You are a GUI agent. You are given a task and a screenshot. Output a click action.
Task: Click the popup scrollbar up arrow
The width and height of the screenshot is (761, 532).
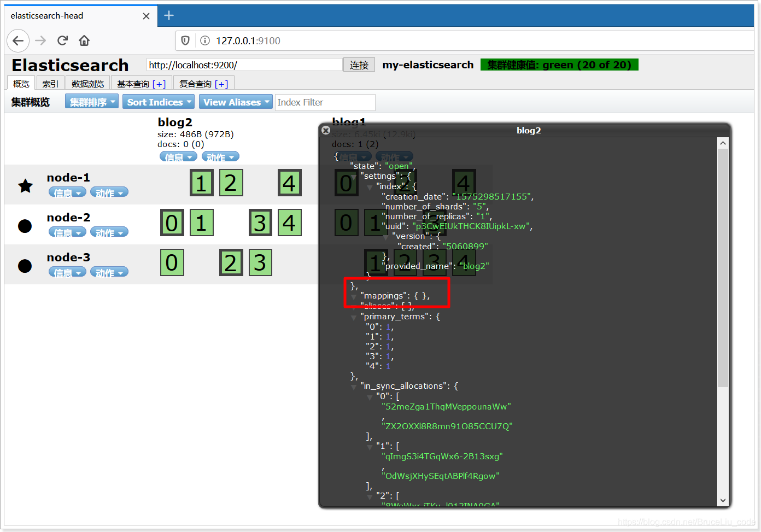(x=723, y=143)
